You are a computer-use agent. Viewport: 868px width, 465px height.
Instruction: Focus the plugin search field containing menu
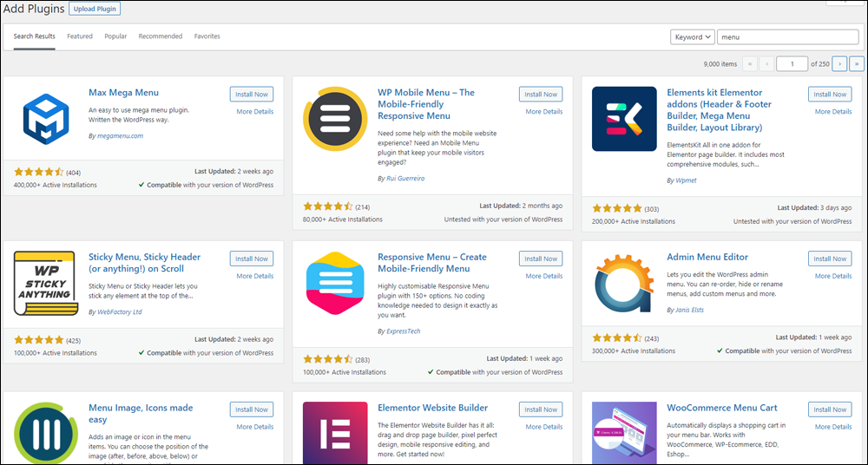point(788,37)
